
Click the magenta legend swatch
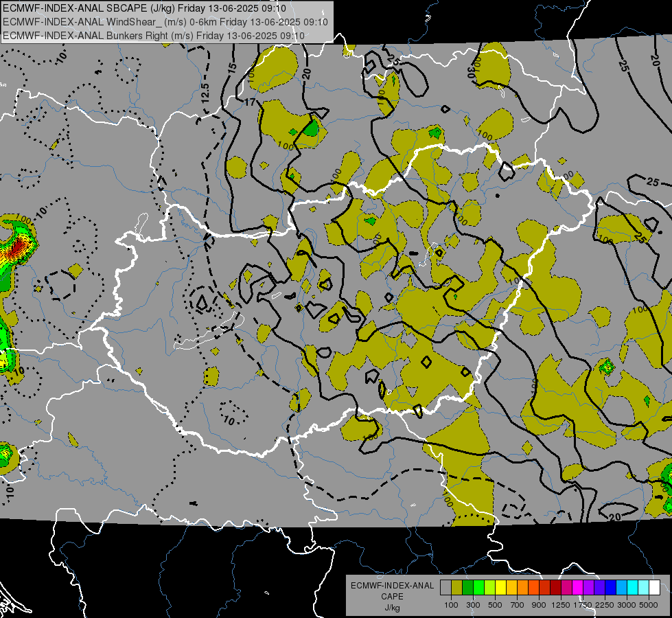[578, 588]
